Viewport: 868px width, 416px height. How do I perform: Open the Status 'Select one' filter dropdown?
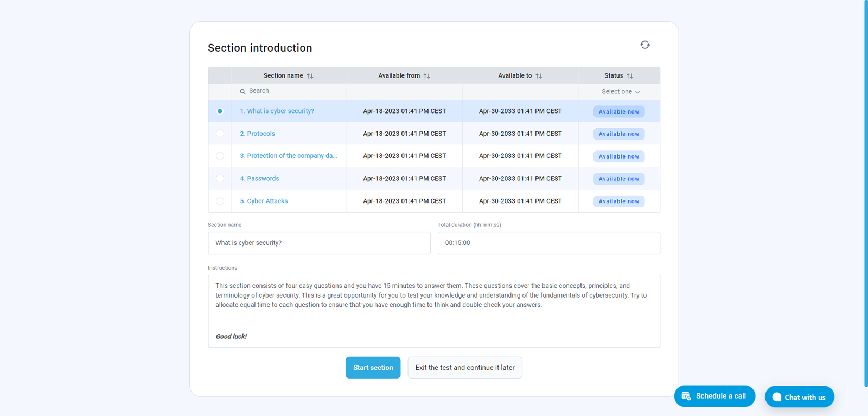(620, 92)
